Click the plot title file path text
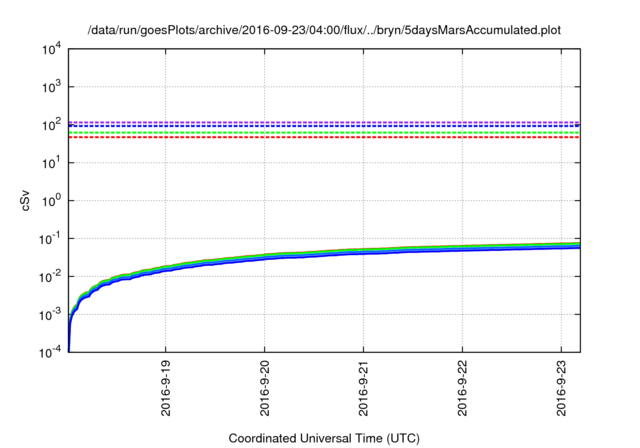Image resolution: width=640 pixels, height=448 pixels. point(324,30)
